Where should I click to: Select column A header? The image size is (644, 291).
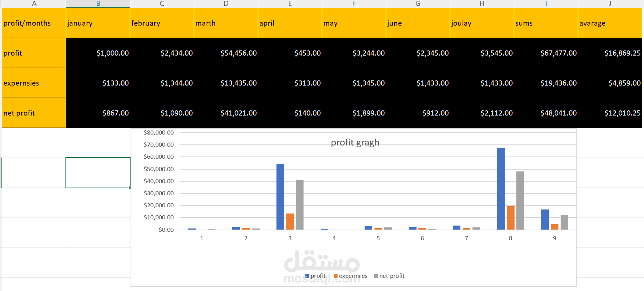[x=34, y=4]
